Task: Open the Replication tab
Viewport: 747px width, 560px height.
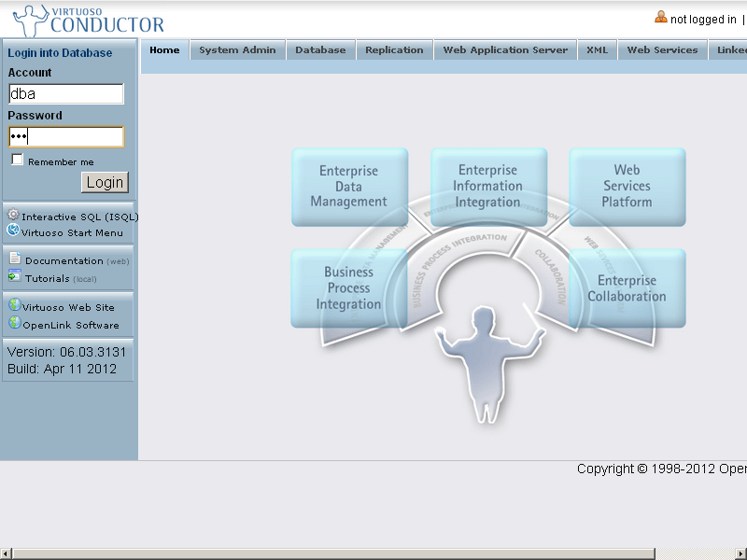Action: click(394, 50)
